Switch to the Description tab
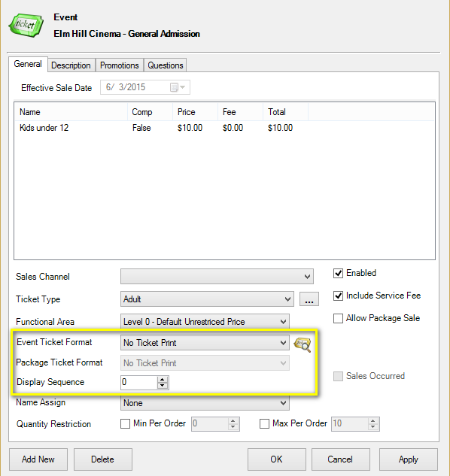450x476 pixels. 71,65
